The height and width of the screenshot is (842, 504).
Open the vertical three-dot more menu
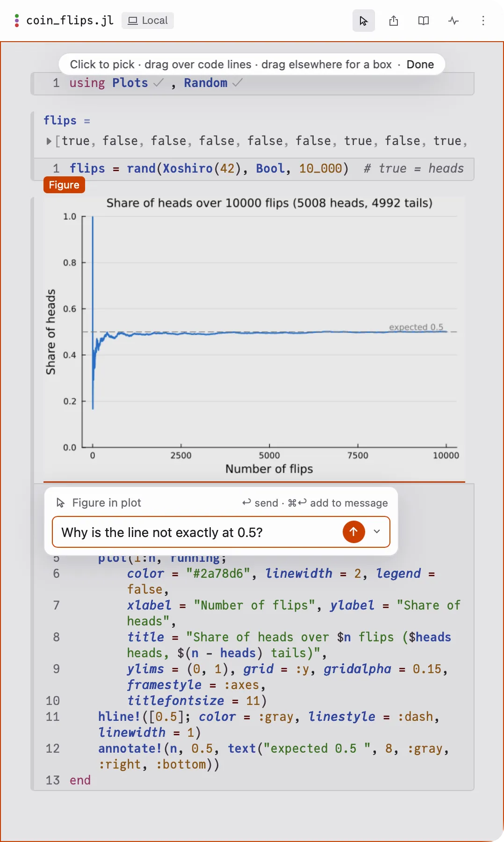coord(483,21)
